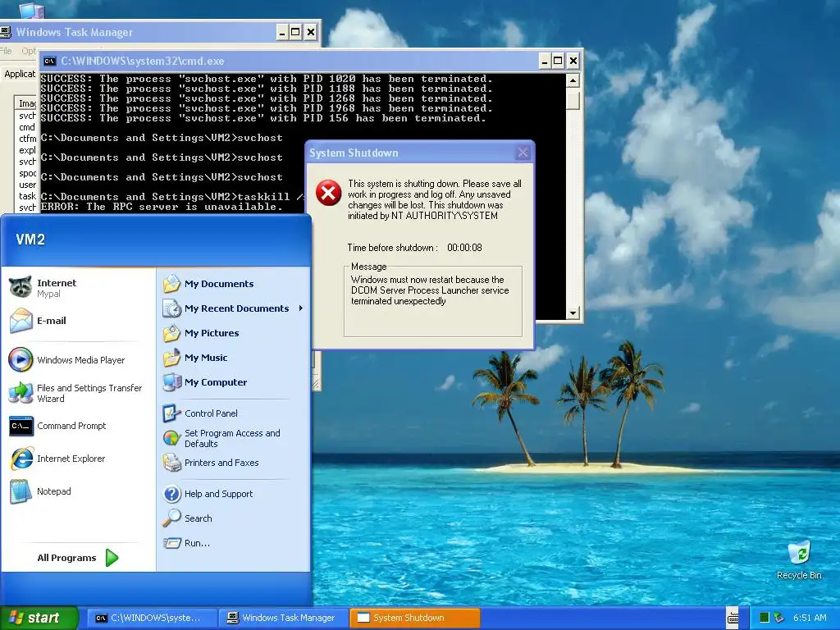The height and width of the screenshot is (630, 840).
Task: Switch to cmd.exe taskbar button
Action: 152,618
